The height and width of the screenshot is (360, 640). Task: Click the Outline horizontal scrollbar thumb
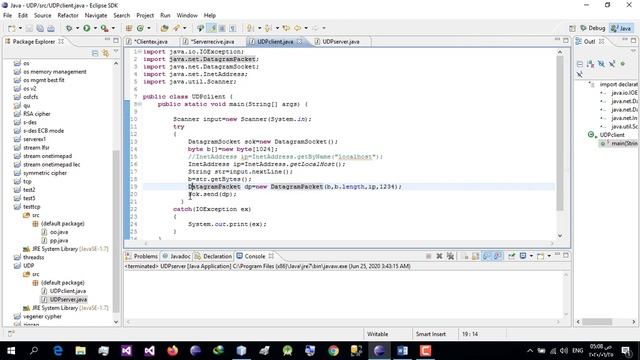pos(597,322)
